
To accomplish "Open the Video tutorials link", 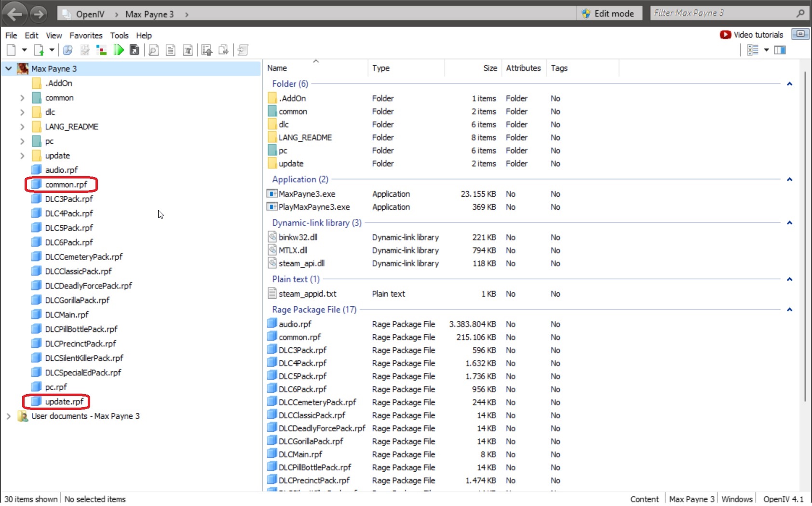I will coord(758,35).
